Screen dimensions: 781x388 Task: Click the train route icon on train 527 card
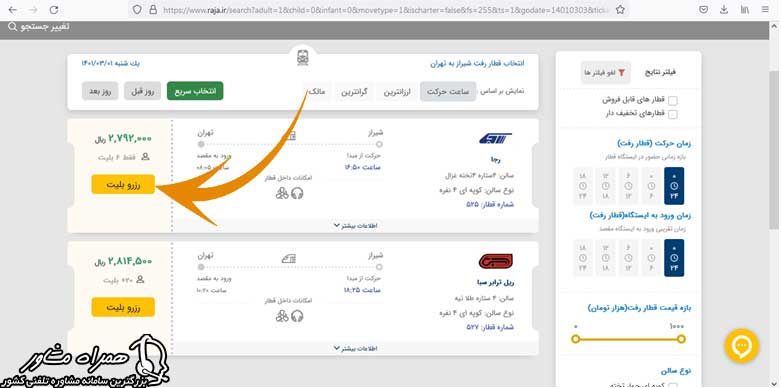pyautogui.click(x=288, y=258)
